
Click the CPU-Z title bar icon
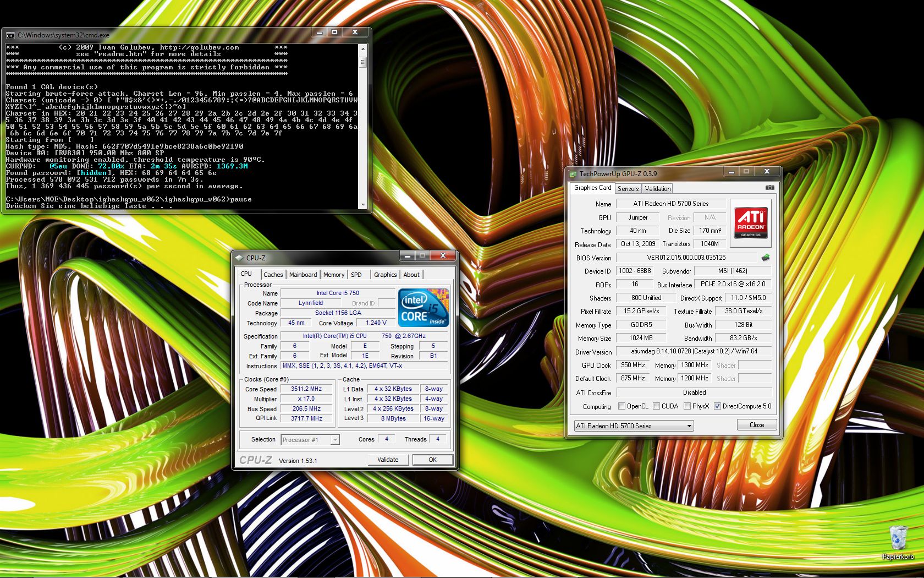pos(239,258)
